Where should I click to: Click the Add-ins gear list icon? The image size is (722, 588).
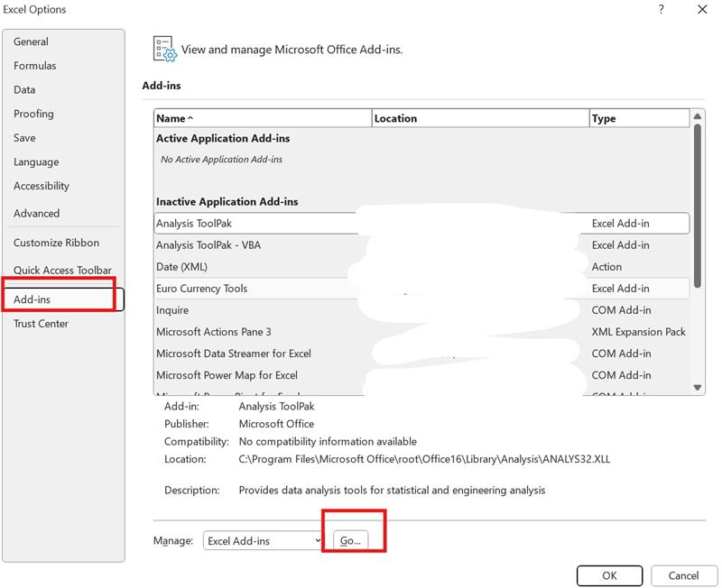point(165,49)
